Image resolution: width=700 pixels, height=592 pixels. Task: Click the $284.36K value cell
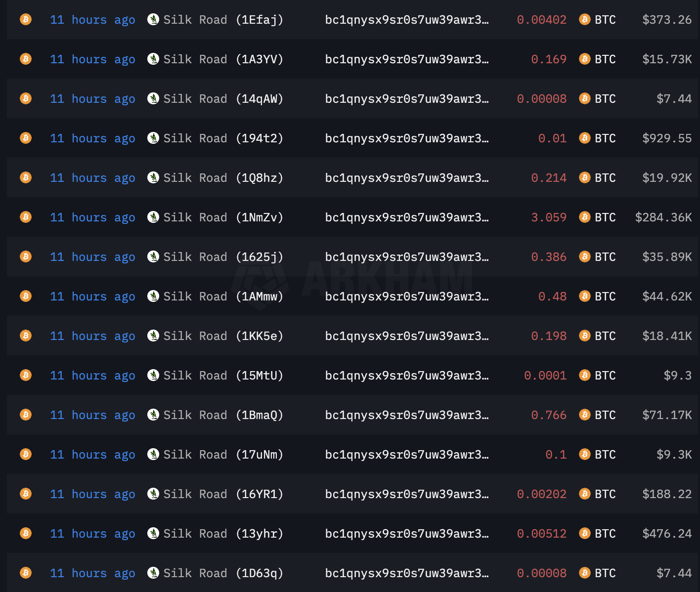pyautogui.click(x=663, y=217)
